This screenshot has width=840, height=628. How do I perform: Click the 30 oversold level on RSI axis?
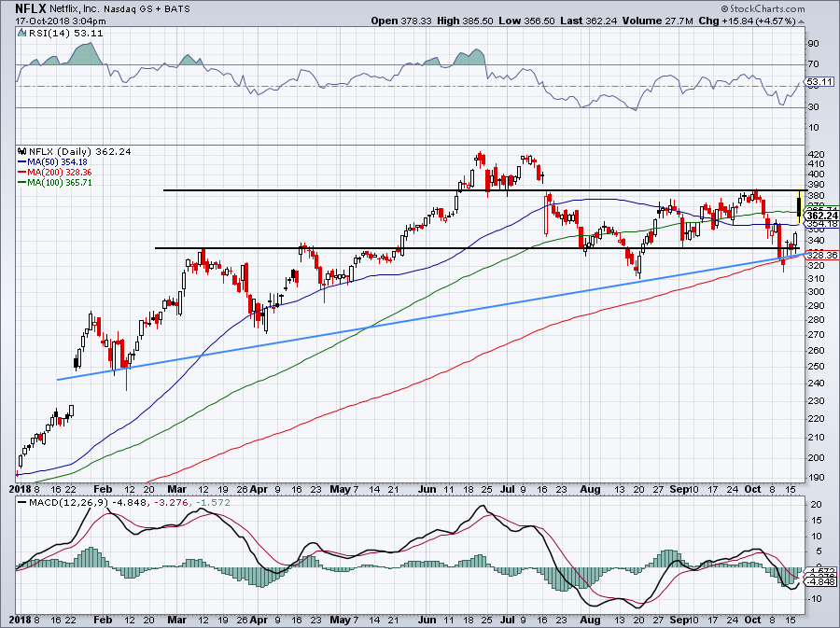(x=813, y=107)
